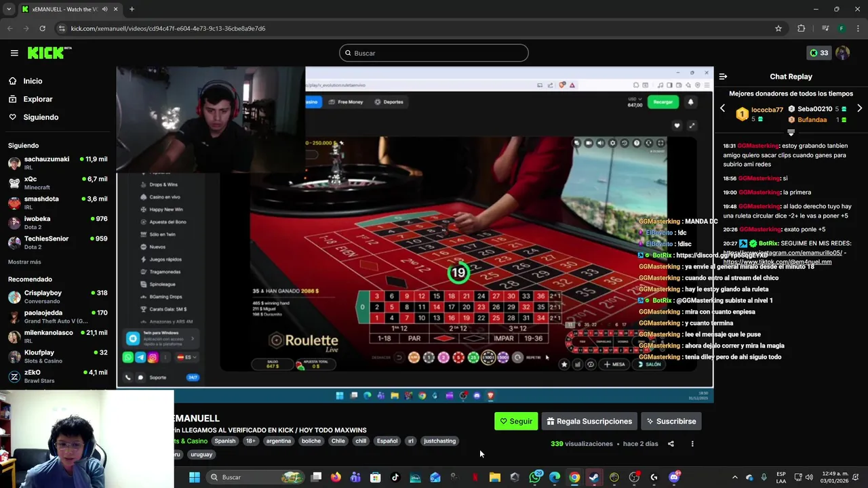Open the user profile avatar menu
The width and height of the screenshot is (868, 488).
click(843, 53)
